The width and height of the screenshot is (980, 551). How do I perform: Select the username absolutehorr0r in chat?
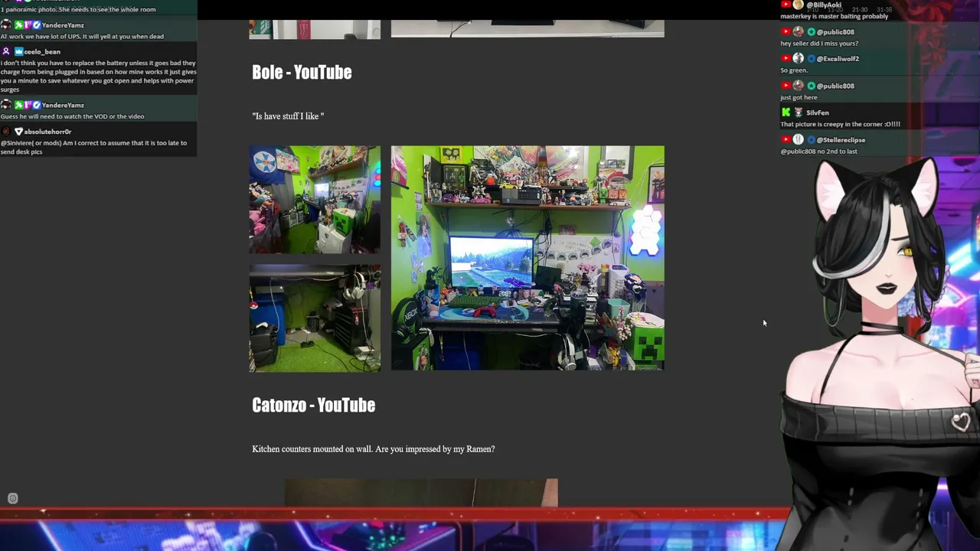pyautogui.click(x=47, y=132)
